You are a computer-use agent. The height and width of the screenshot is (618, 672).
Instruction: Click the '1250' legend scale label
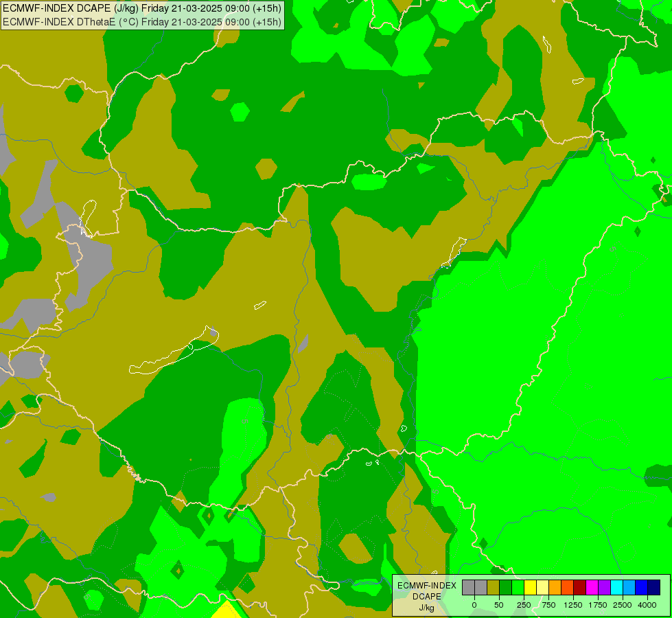pos(573,605)
